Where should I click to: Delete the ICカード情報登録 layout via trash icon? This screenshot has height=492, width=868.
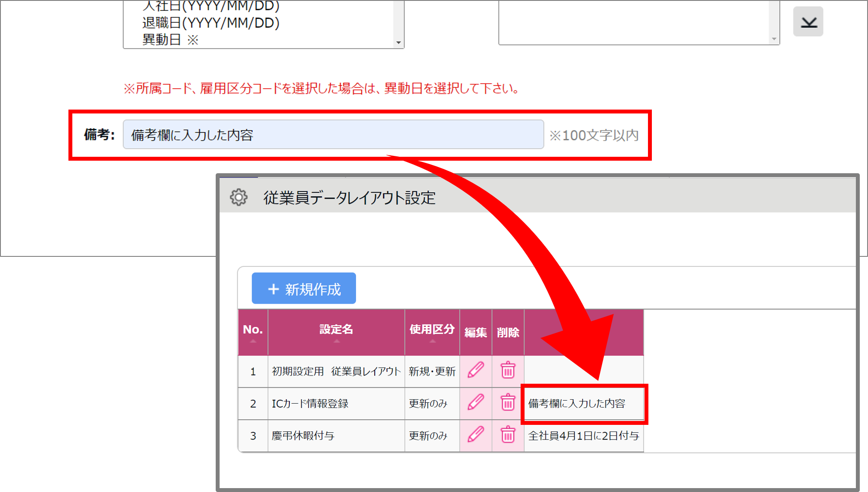tap(508, 403)
